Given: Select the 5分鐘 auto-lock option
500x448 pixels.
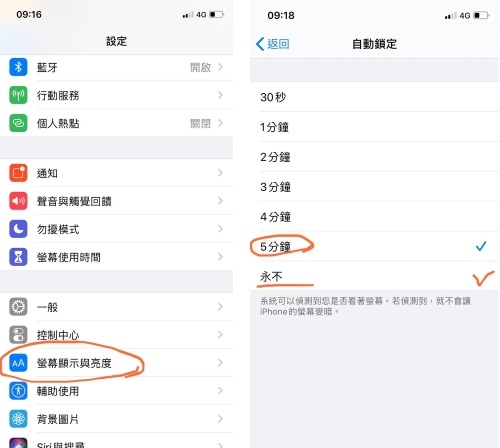Looking at the screenshot, I should (x=374, y=247).
